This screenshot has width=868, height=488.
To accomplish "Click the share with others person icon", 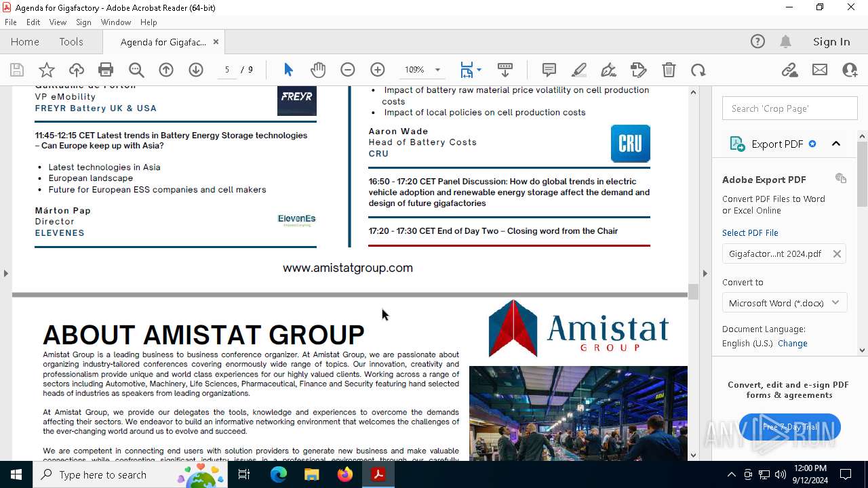I will (x=850, y=70).
